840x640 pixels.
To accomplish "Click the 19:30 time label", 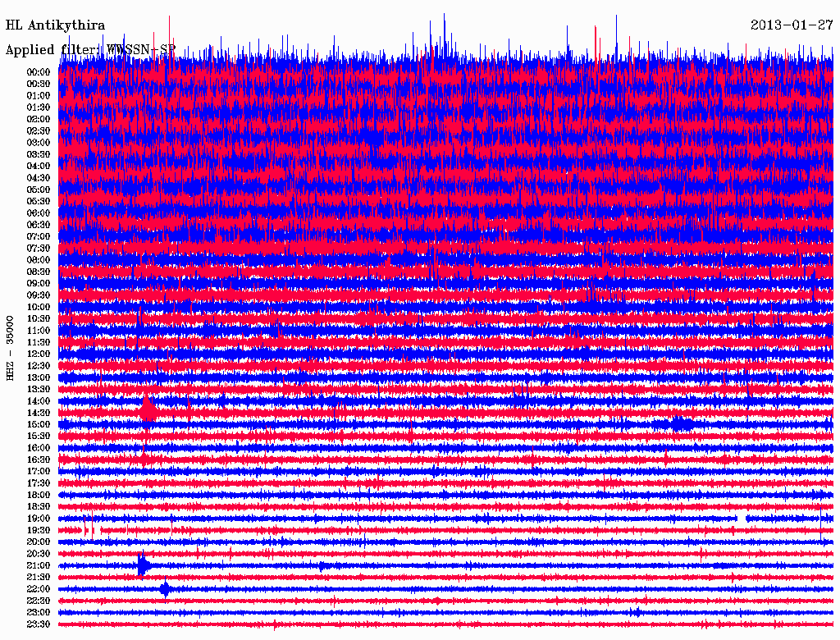I will [39, 530].
